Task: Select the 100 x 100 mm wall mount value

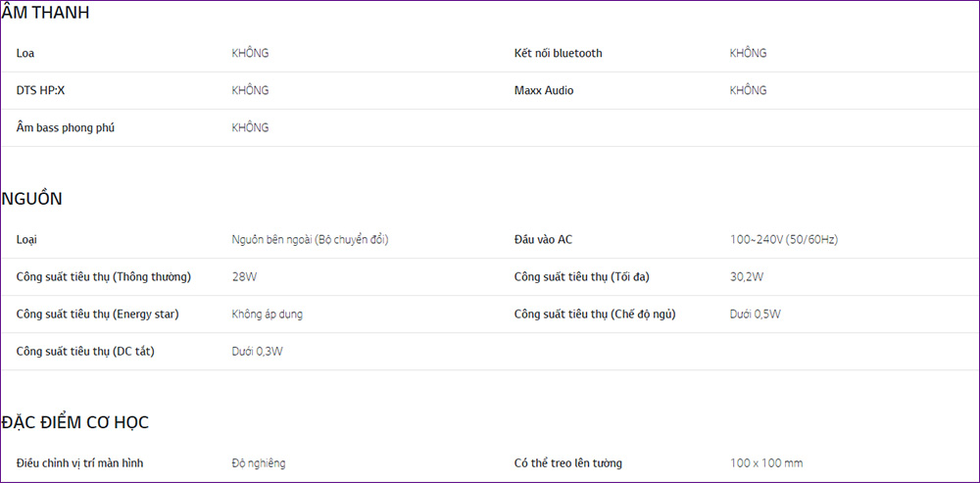Action: pyautogui.click(x=766, y=463)
